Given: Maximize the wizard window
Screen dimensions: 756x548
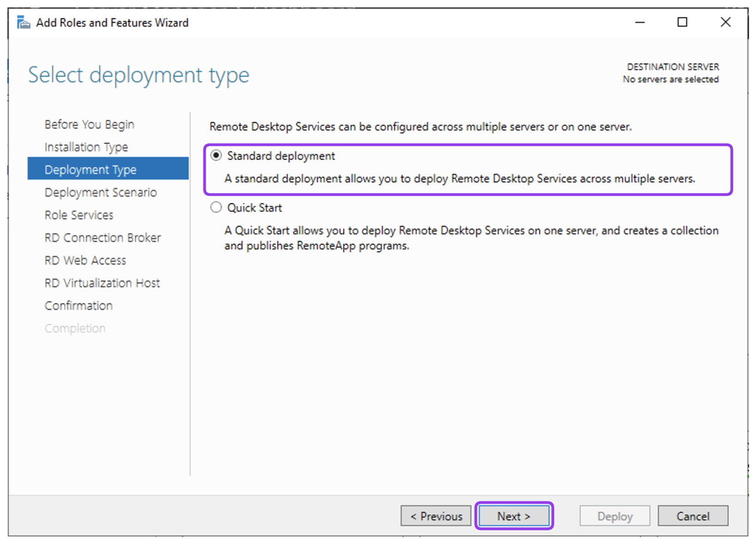Looking at the screenshot, I should tap(682, 22).
